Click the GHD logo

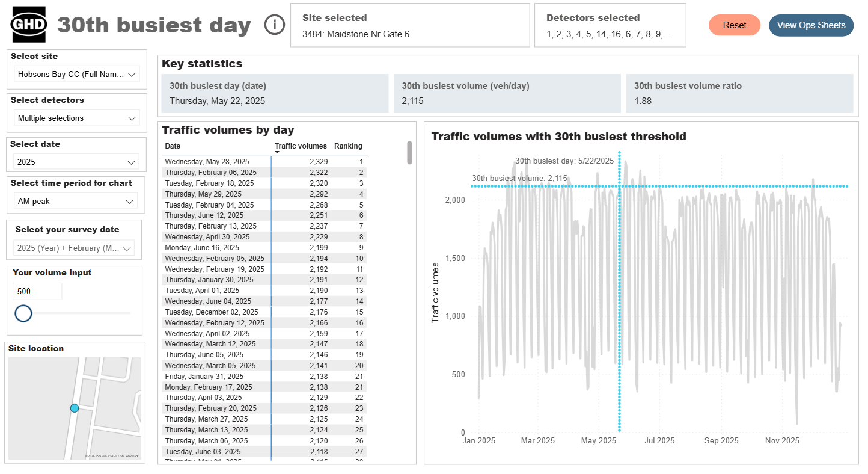pyautogui.click(x=28, y=25)
